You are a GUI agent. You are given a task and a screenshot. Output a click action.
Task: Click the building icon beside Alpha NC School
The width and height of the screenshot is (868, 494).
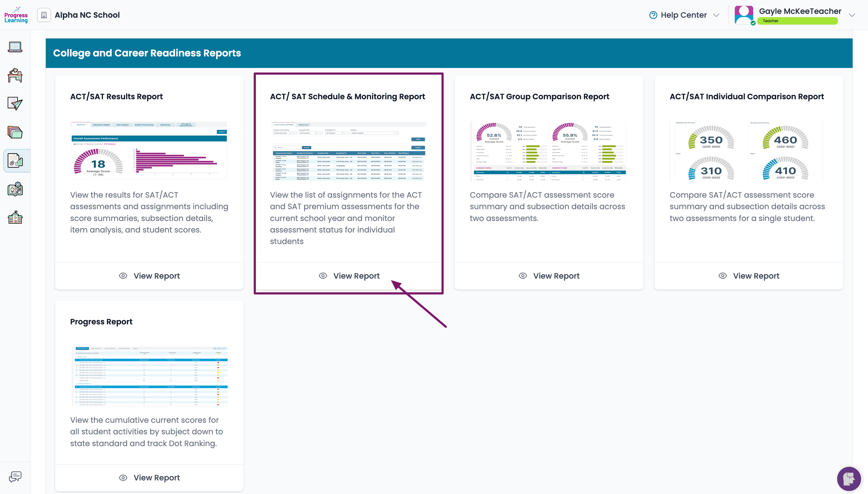pos(44,15)
